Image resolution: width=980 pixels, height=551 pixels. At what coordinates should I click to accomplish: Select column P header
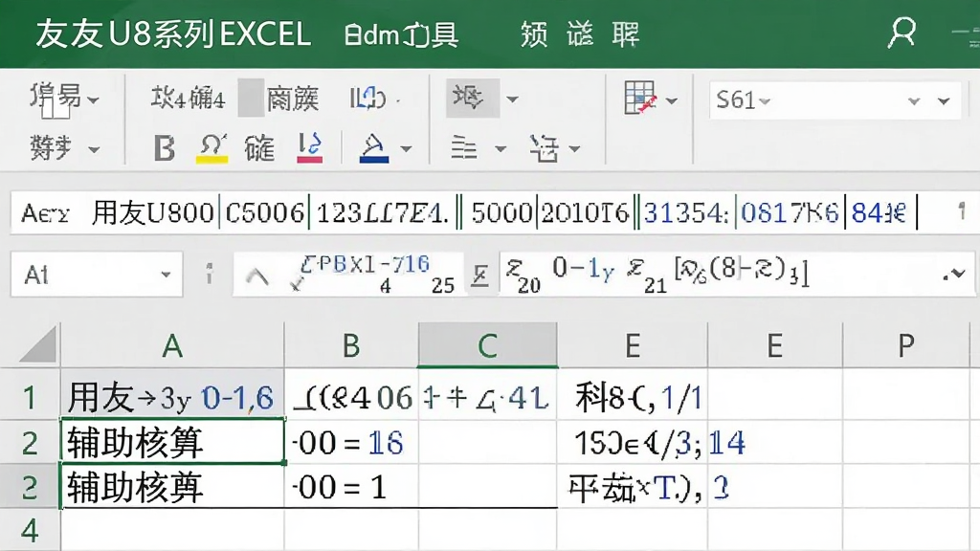[905, 344]
